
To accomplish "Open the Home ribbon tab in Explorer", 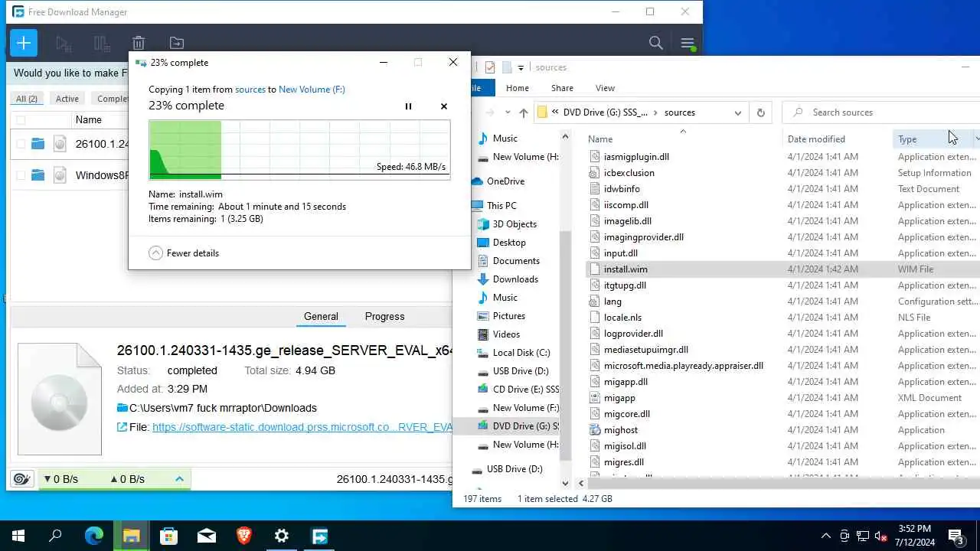I will [517, 88].
